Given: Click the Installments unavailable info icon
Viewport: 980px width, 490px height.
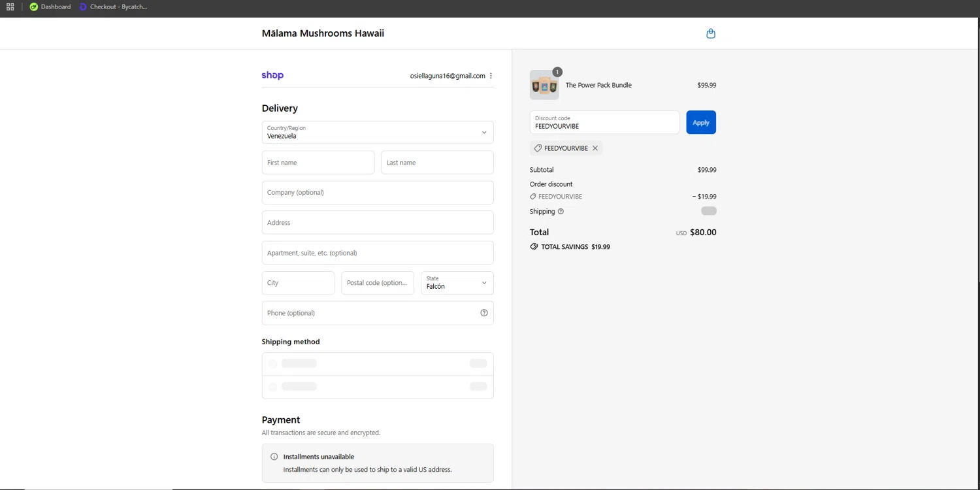Looking at the screenshot, I should 274,457.
